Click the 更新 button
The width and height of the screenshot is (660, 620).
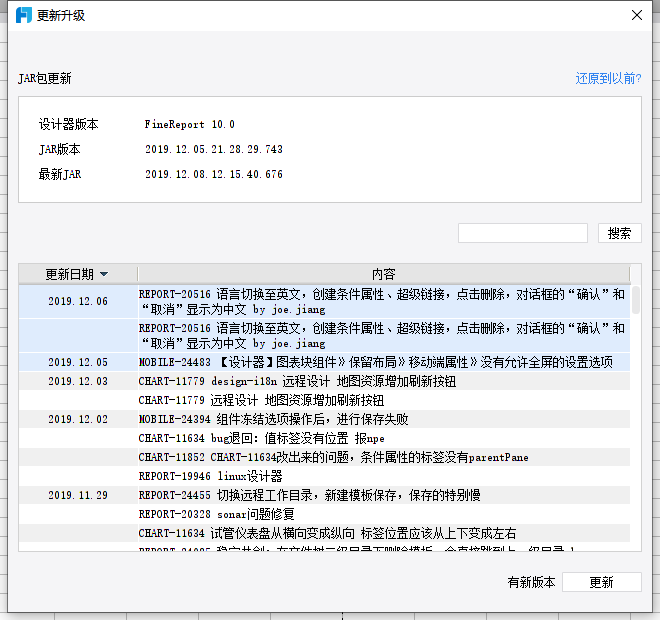point(601,582)
